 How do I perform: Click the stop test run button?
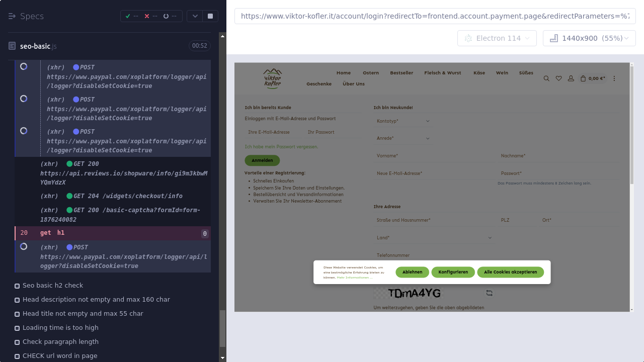pos(210,16)
